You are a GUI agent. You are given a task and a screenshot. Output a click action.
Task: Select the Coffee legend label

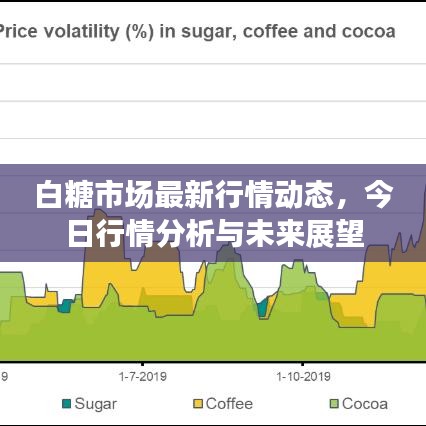tap(229, 404)
